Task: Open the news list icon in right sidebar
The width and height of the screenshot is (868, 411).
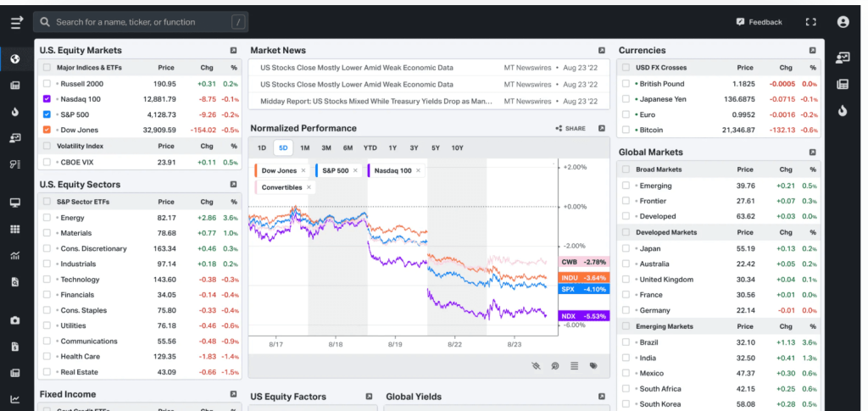Action: click(x=843, y=85)
